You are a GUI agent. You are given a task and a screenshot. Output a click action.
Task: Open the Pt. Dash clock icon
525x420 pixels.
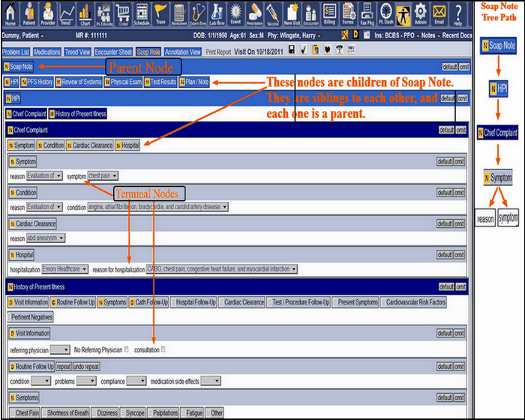click(x=386, y=13)
